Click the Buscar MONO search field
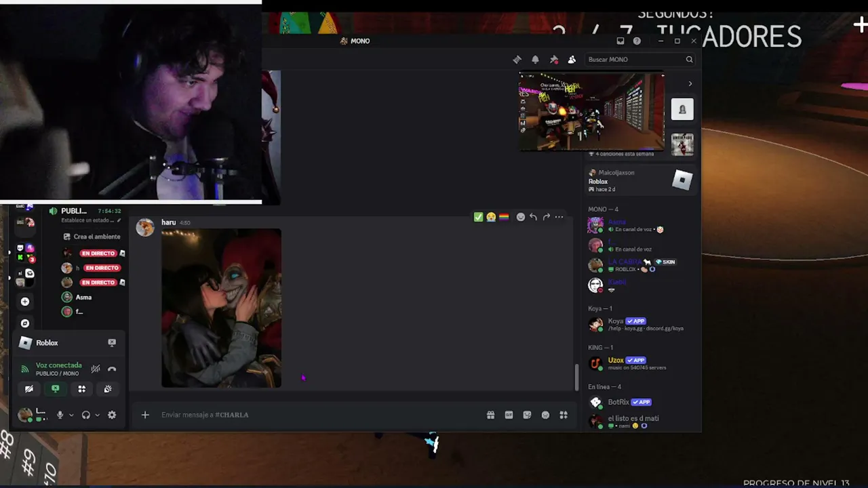The width and height of the screenshot is (868, 488). tap(640, 60)
